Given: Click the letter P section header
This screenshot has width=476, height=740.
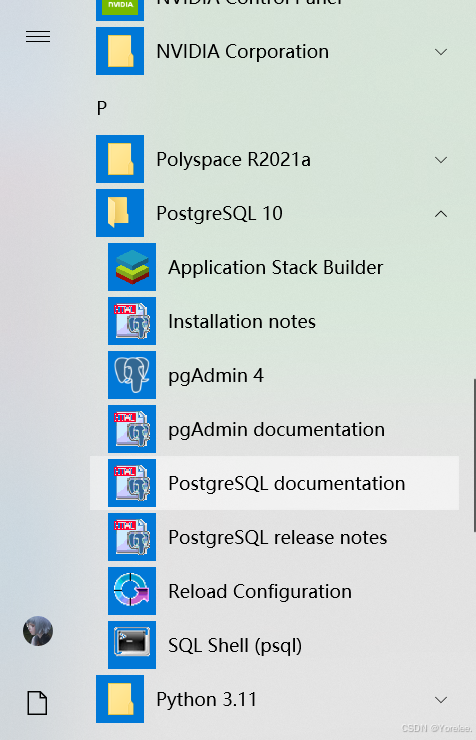Looking at the screenshot, I should point(101,109).
